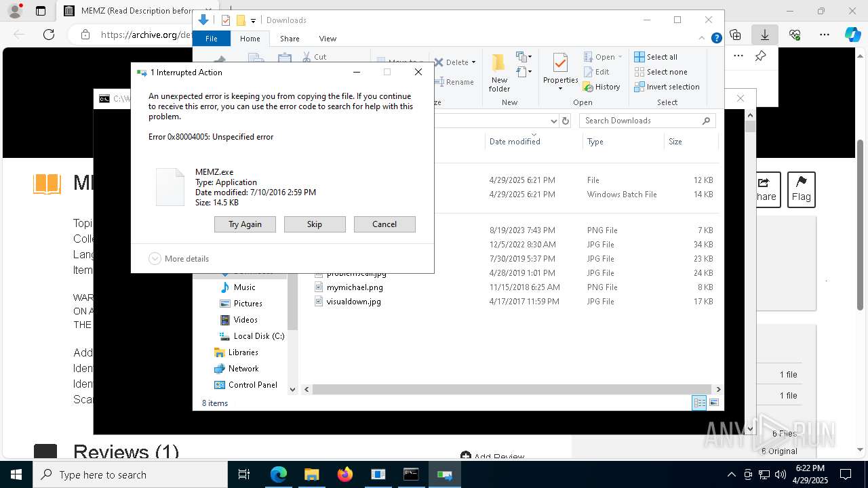This screenshot has width=868, height=488.
Task: Cancel the interrupted copy action
Action: click(384, 224)
